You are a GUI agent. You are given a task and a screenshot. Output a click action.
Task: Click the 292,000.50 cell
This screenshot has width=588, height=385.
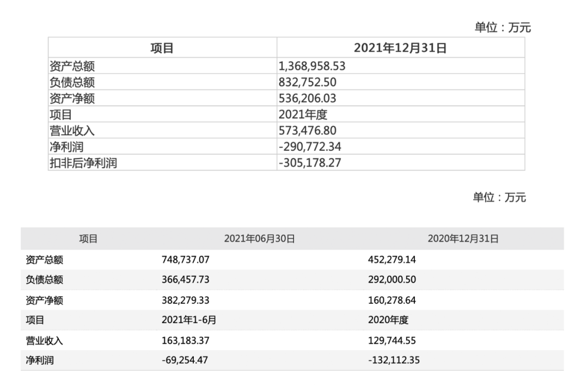[x=392, y=280]
